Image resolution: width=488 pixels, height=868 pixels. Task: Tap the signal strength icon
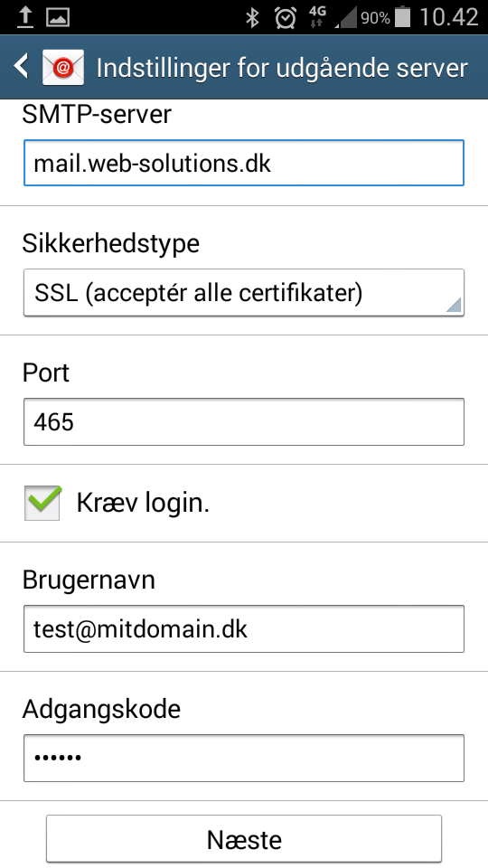pos(347,18)
